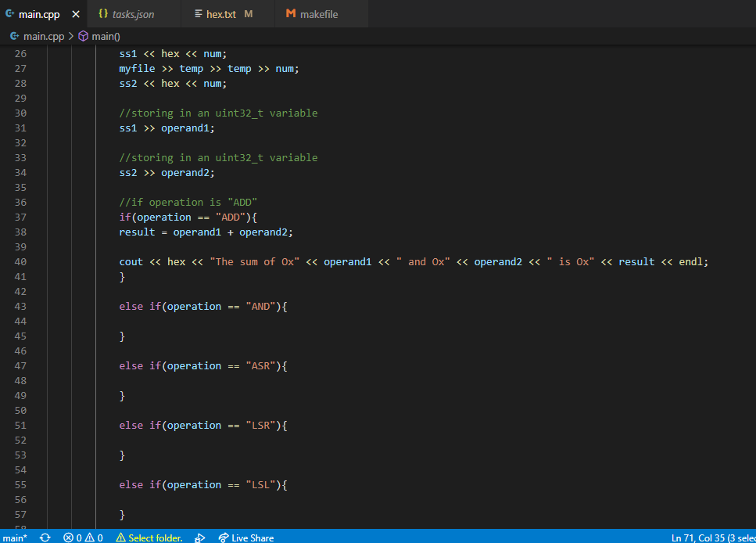
Task: Expand the breadcrumb chevron after main.cpp
Action: (x=70, y=36)
